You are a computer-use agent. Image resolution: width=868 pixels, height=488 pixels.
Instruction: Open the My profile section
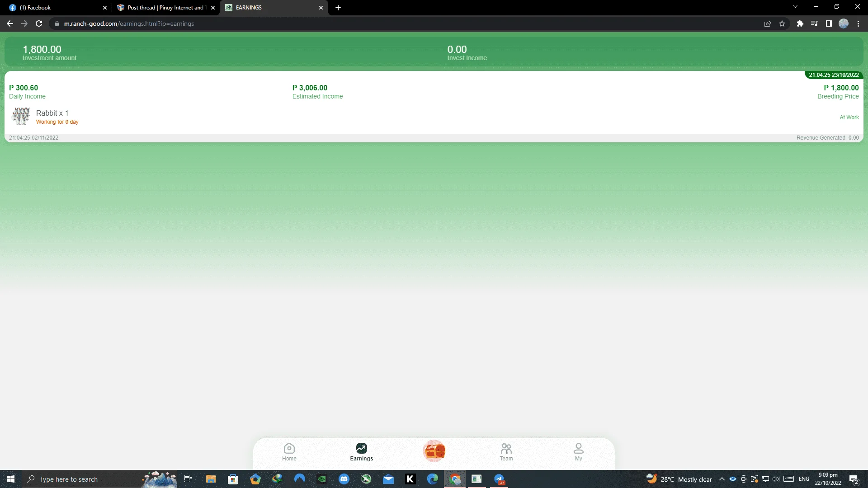tap(579, 452)
